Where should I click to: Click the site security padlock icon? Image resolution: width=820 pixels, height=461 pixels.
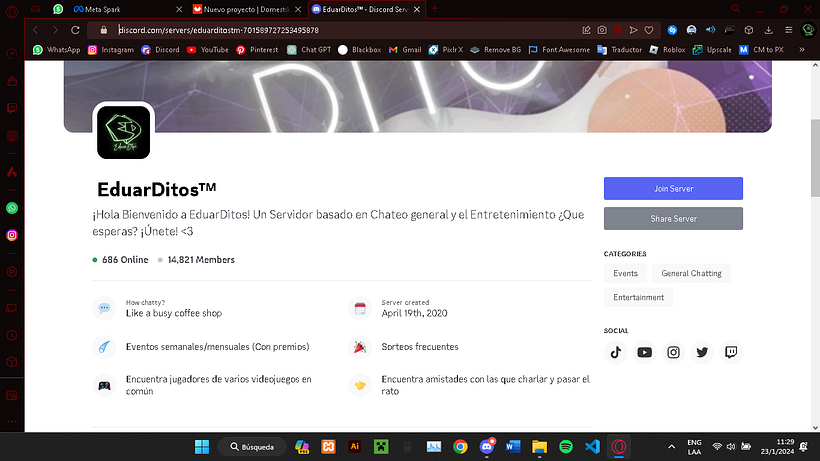104,30
